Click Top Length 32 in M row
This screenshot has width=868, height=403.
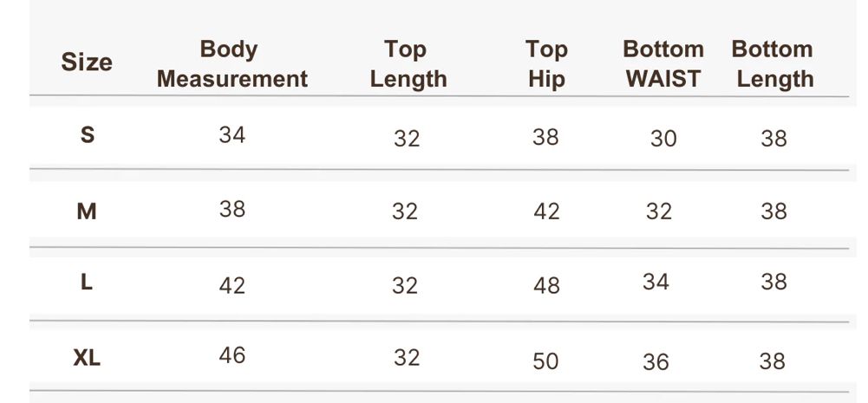(405, 211)
